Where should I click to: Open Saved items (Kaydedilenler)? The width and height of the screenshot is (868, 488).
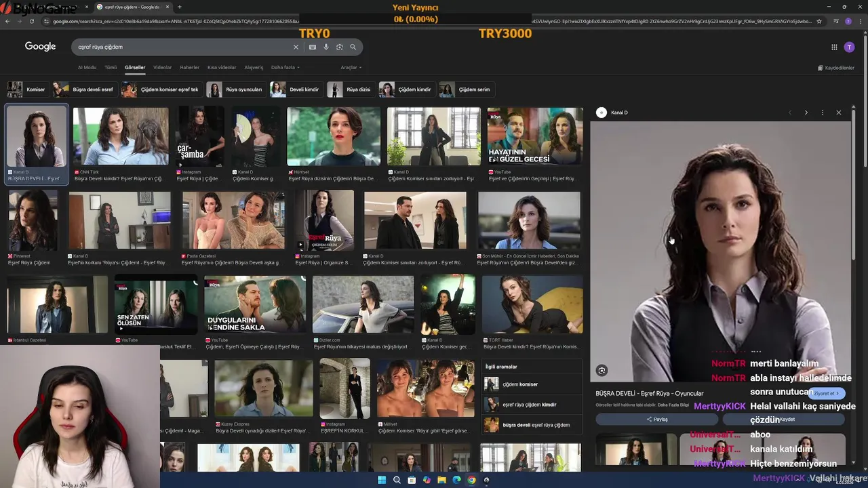(x=836, y=68)
